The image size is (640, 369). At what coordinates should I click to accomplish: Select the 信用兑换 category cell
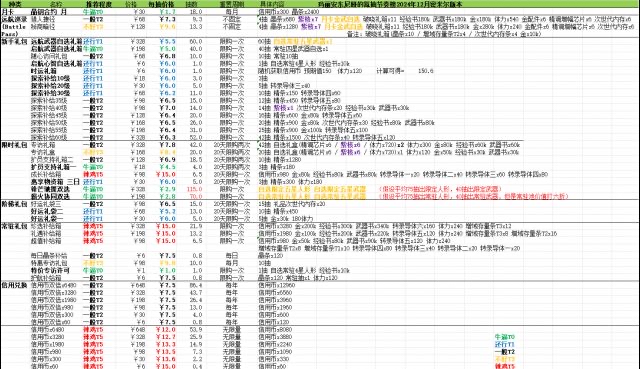point(14,285)
